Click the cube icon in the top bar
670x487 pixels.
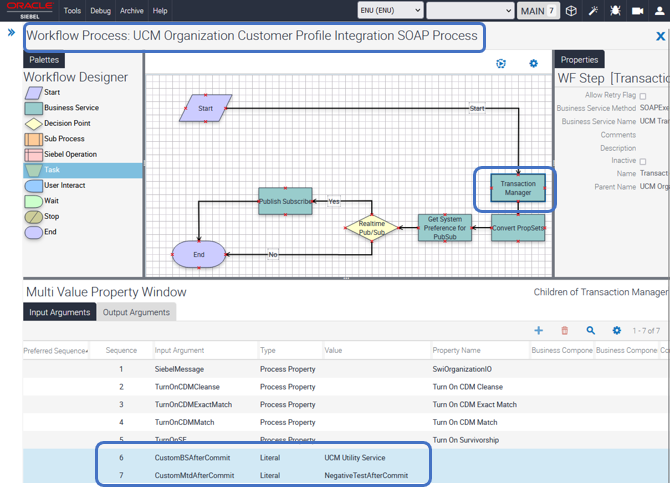[571, 11]
